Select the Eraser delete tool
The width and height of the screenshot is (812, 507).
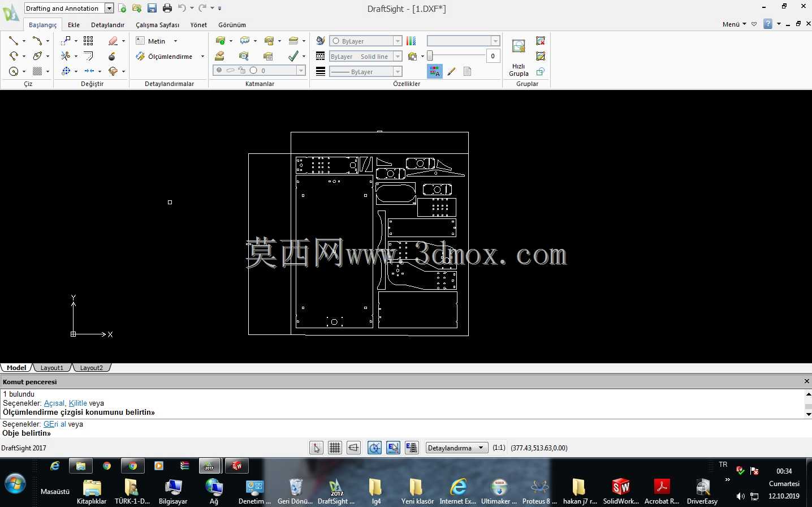tap(113, 41)
